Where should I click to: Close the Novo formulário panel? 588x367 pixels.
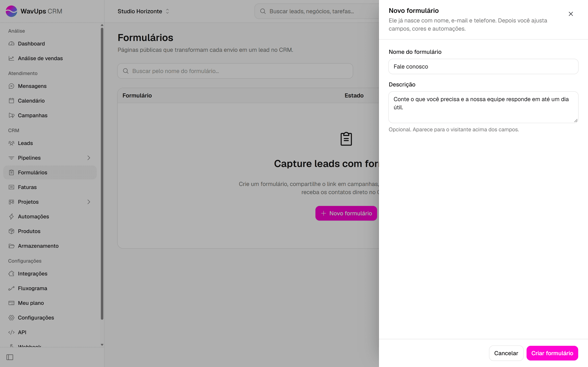tap(571, 14)
